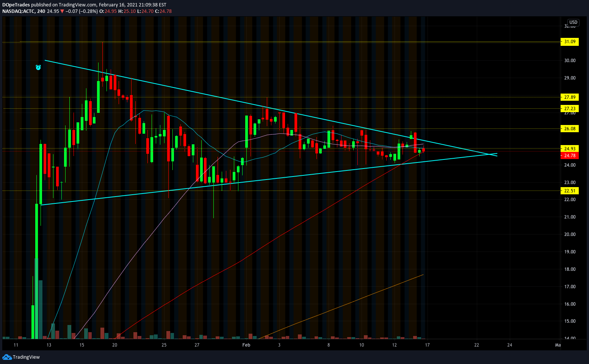Click the 27.23 yellow price level label
This screenshot has width=589, height=364.
coord(570,109)
